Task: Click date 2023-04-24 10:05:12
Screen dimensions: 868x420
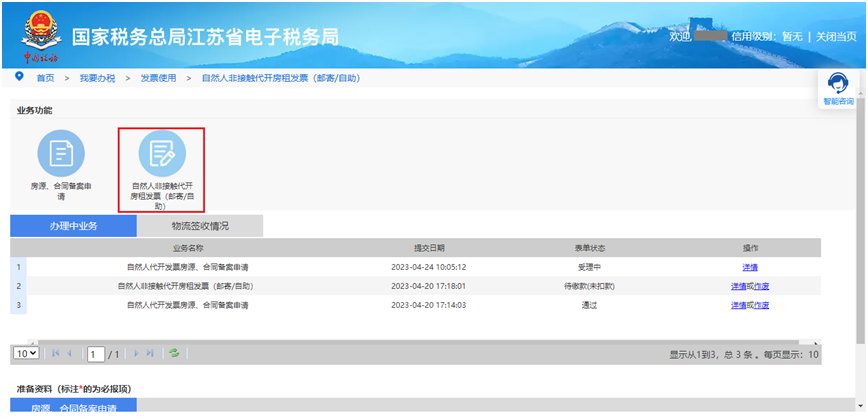Action: 428,267
